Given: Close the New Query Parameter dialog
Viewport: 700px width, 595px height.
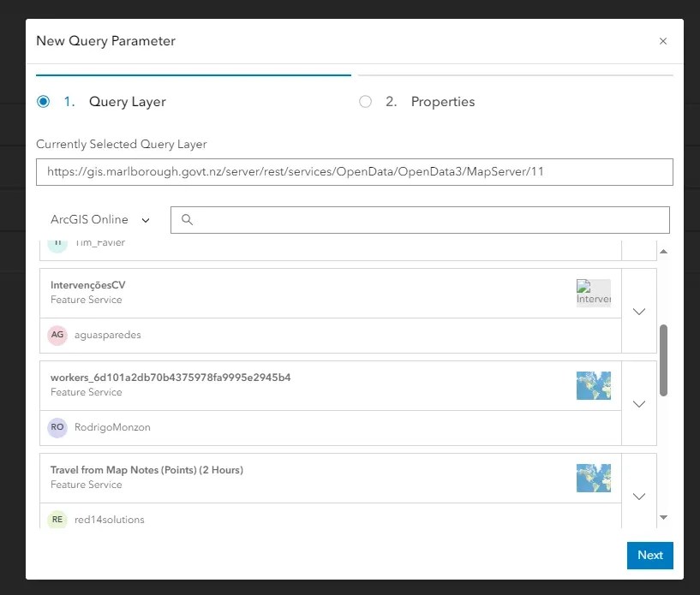Looking at the screenshot, I should coord(663,41).
